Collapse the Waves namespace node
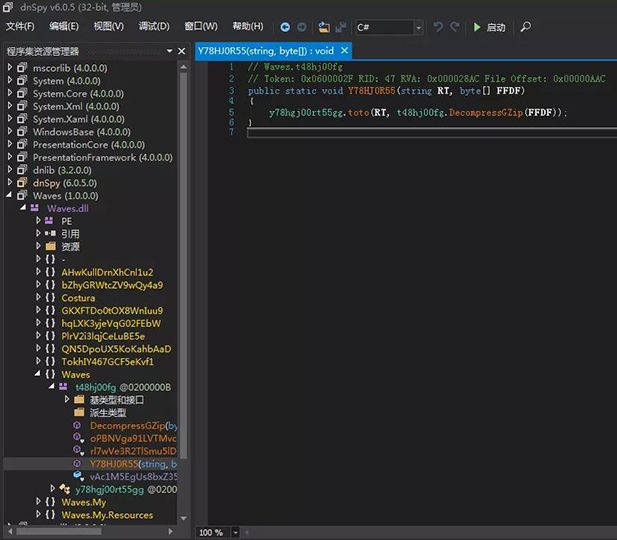 pyautogui.click(x=38, y=374)
